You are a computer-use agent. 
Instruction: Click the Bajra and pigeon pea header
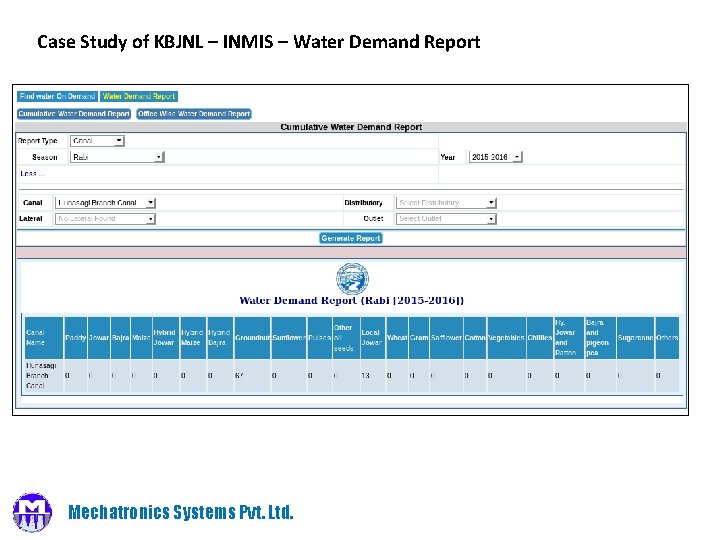[600, 338]
